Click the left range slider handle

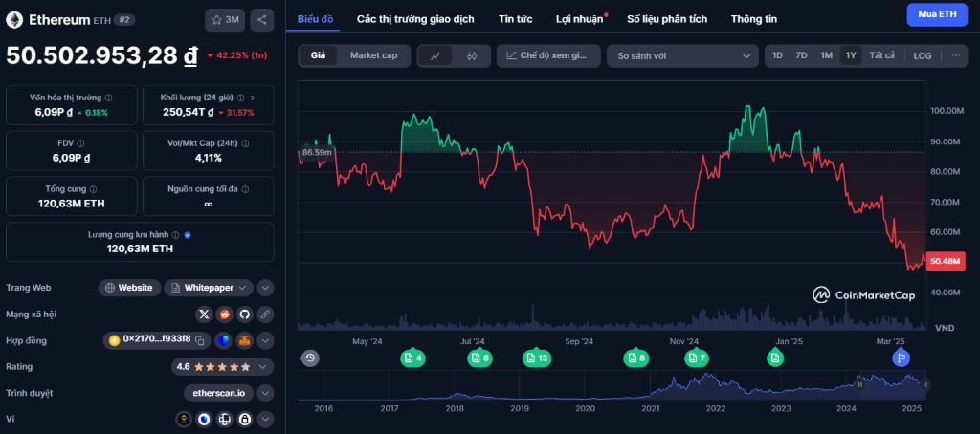coord(859,384)
